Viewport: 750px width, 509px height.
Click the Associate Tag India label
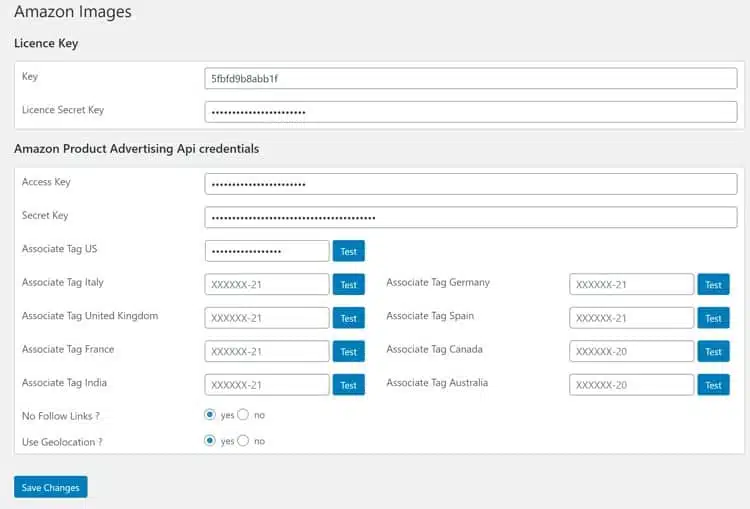coord(64,383)
